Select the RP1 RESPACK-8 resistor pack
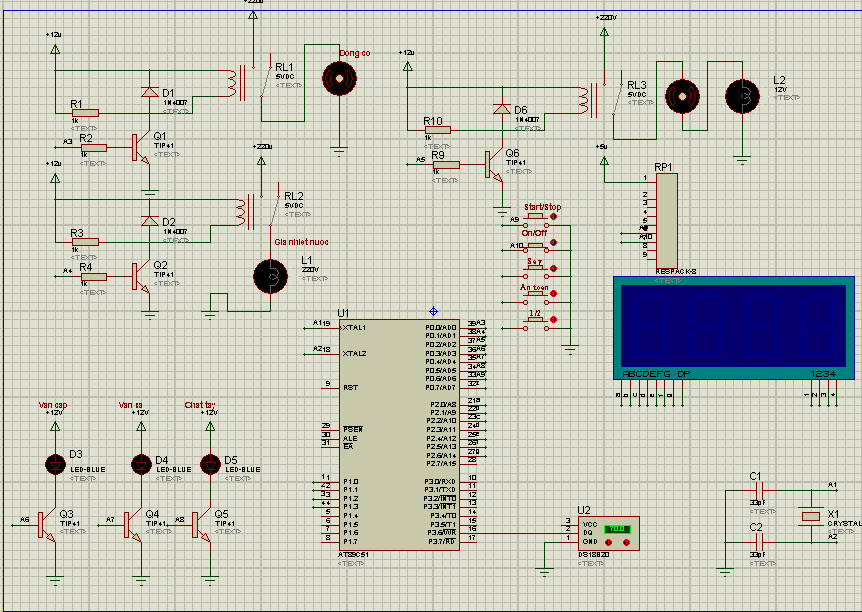 click(665, 218)
